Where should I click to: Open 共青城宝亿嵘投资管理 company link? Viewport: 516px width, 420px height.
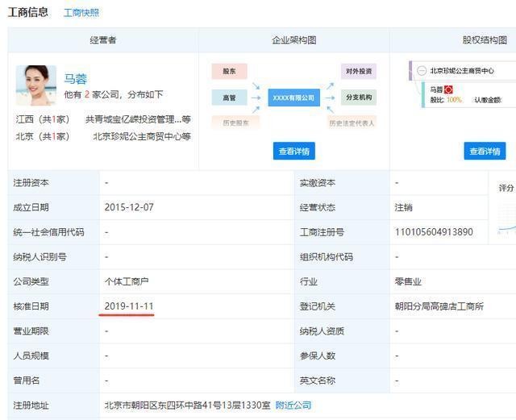[x=138, y=119]
